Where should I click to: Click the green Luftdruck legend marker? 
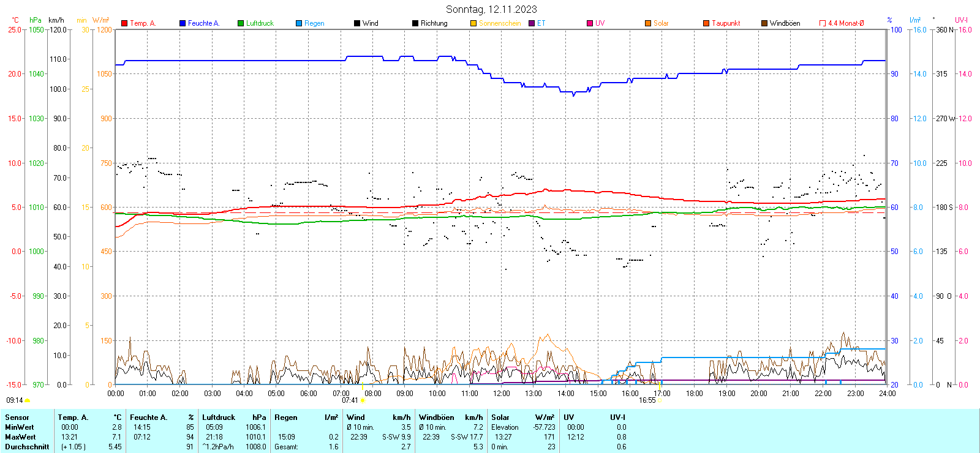[x=241, y=23]
